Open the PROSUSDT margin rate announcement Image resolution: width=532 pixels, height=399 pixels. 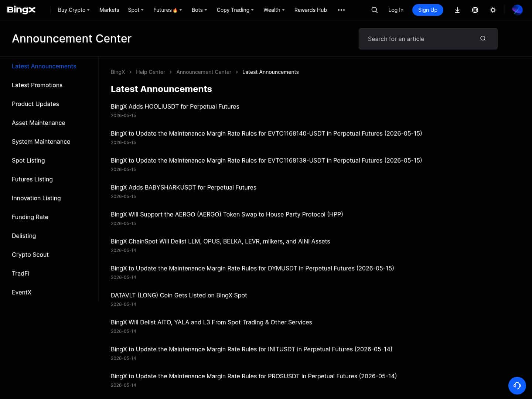(254, 376)
